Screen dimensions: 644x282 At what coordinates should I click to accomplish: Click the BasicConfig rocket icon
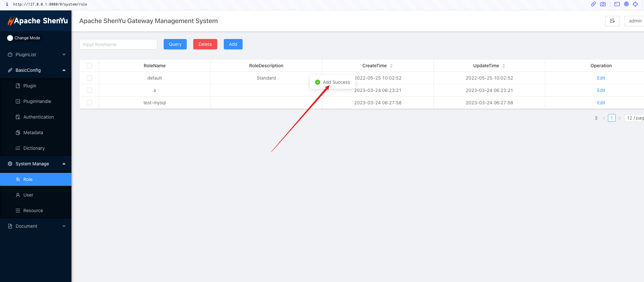(x=10, y=70)
